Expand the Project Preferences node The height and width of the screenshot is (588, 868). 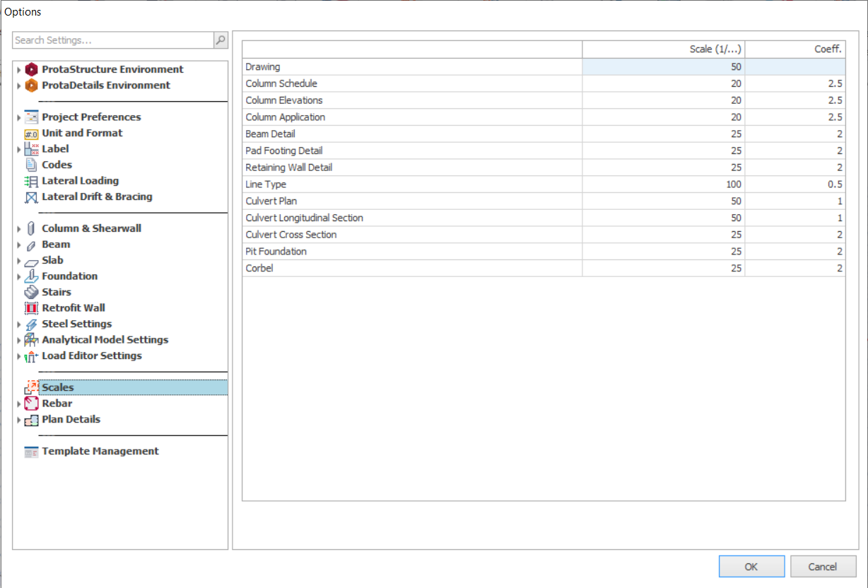coord(19,117)
